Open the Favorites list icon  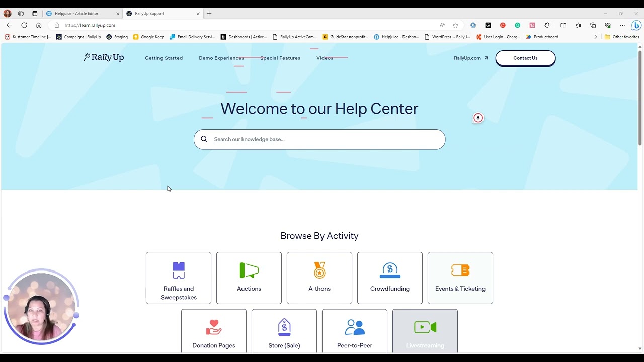pos(578,25)
